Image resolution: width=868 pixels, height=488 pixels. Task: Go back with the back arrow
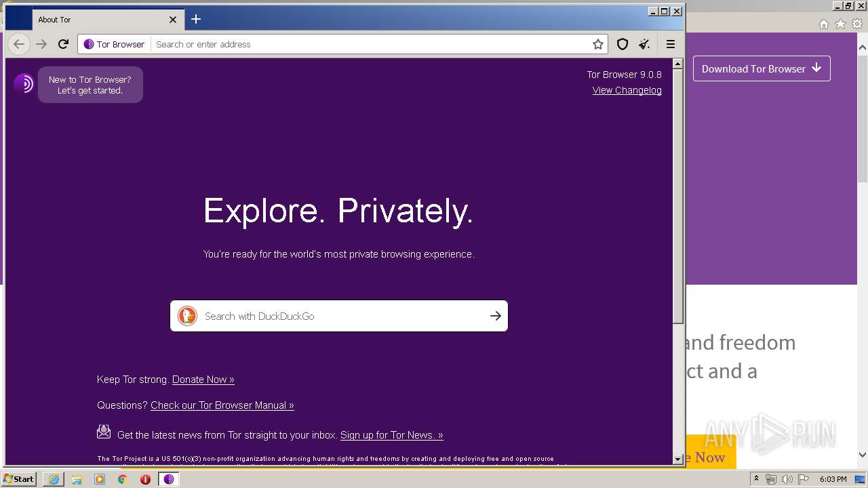click(x=19, y=44)
